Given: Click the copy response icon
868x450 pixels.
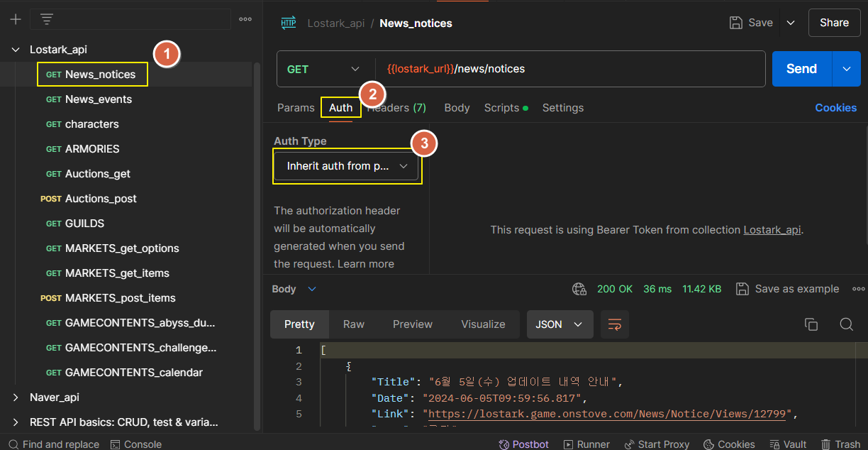Looking at the screenshot, I should (811, 324).
